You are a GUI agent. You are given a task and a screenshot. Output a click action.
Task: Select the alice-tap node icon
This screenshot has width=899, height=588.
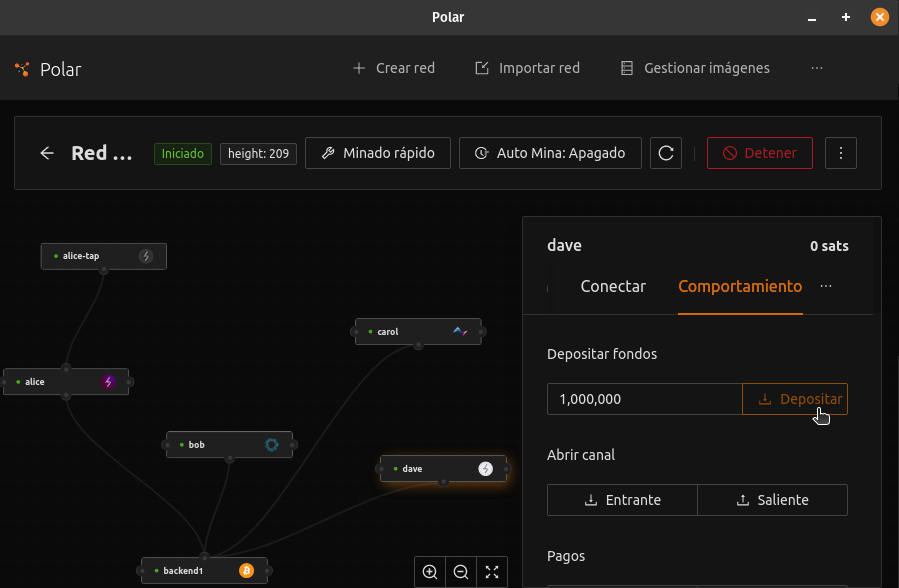pos(146,256)
